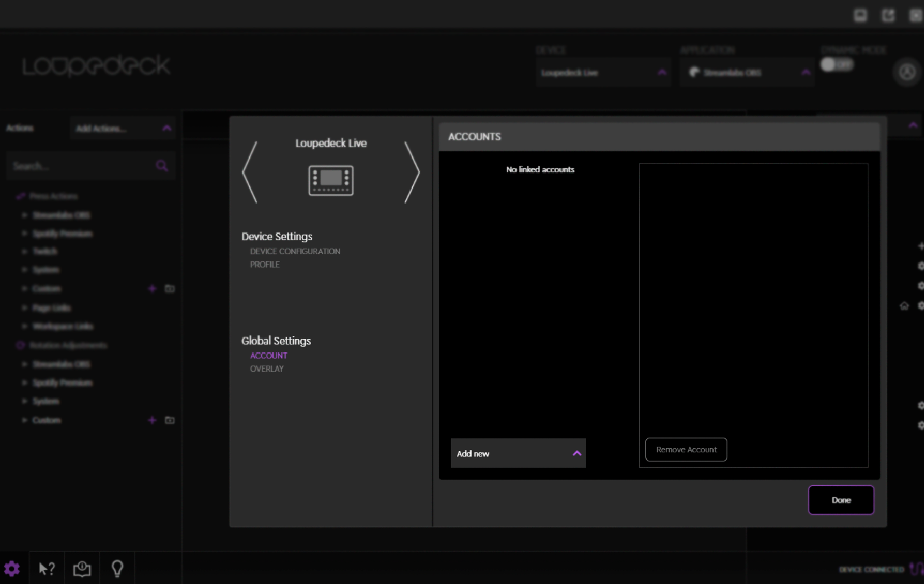Open the Device dropdown Loupedeck Live
The height and width of the screenshot is (584, 924).
click(603, 73)
